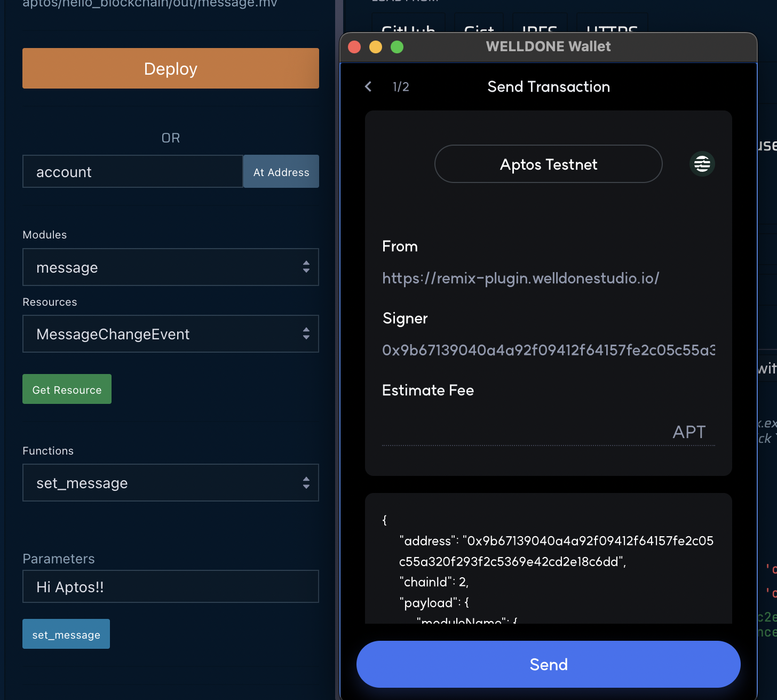Confirm transaction with the Send button
Image resolution: width=777 pixels, height=700 pixels.
coord(548,664)
